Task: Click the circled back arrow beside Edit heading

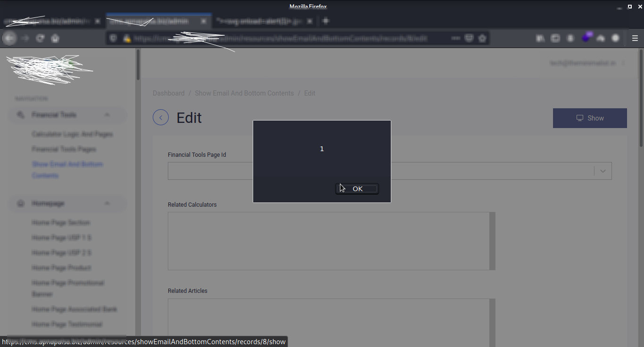Action: 161,117
